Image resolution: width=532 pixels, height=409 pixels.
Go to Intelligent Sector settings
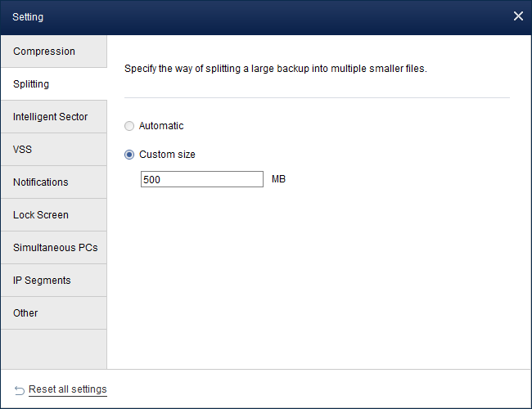pyautogui.click(x=53, y=117)
